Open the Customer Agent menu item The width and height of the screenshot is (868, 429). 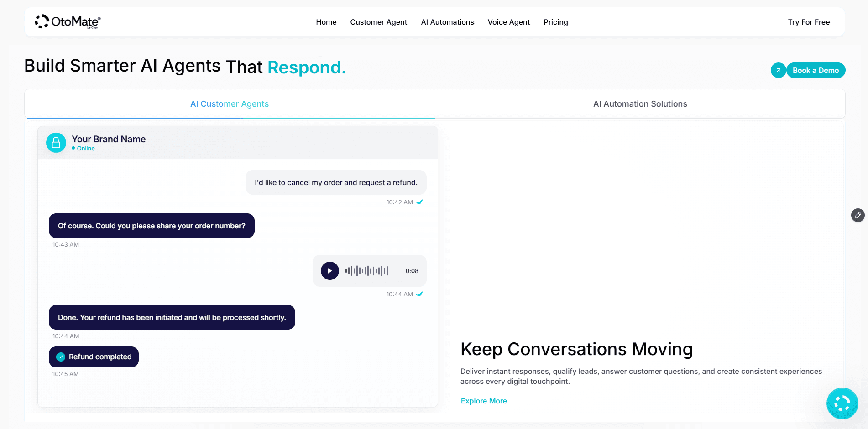[379, 22]
